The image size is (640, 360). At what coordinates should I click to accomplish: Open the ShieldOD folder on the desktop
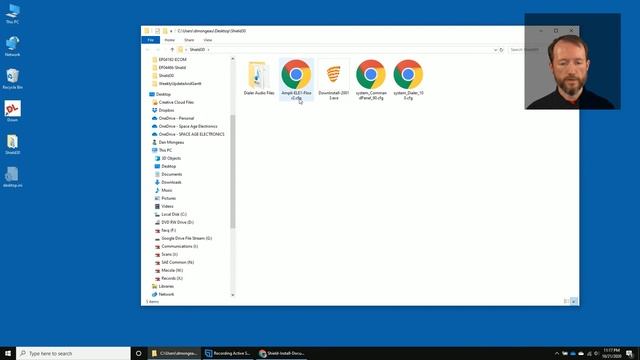(x=13, y=144)
